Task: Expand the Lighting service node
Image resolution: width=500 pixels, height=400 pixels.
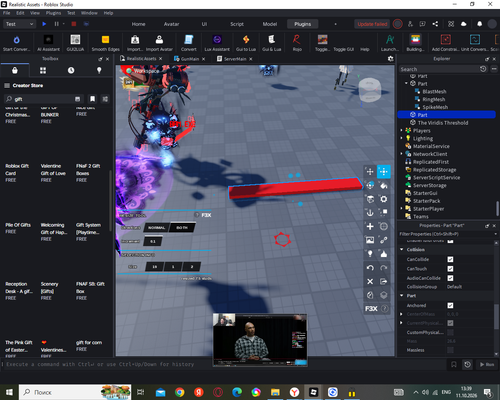Action: 402,138
